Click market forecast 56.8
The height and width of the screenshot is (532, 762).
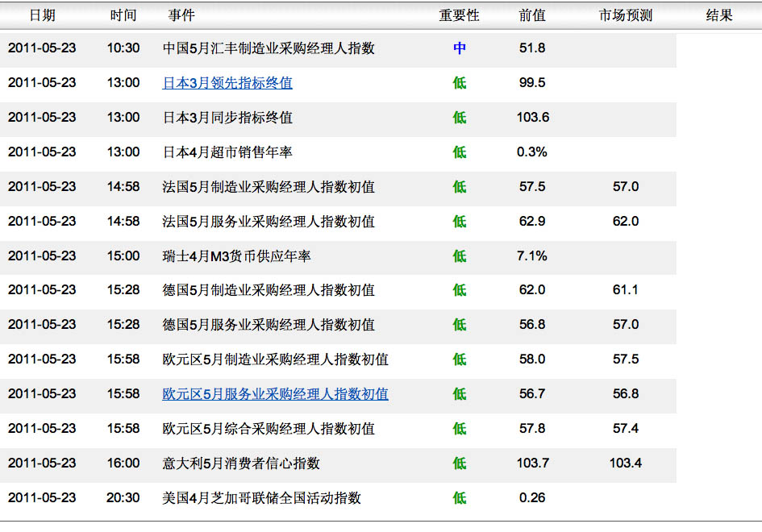626,394
